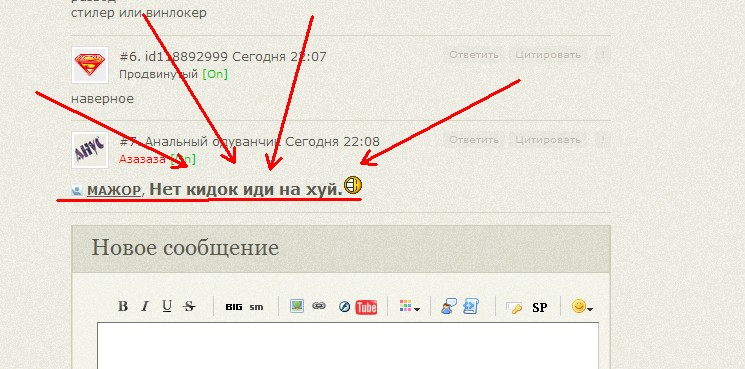Image resolution: width=745 pixels, height=369 pixels.
Task: Open the avatar thumbnail of post #7
Action: tap(90, 150)
